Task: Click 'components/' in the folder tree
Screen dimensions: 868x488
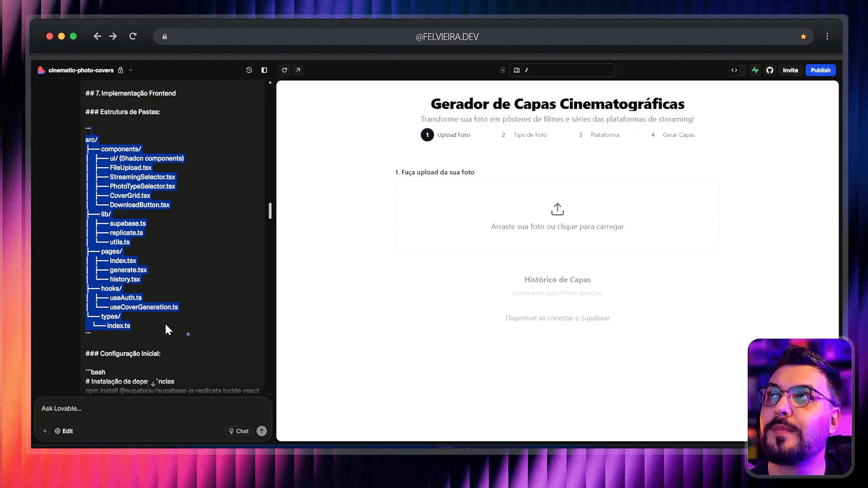Action: point(121,149)
